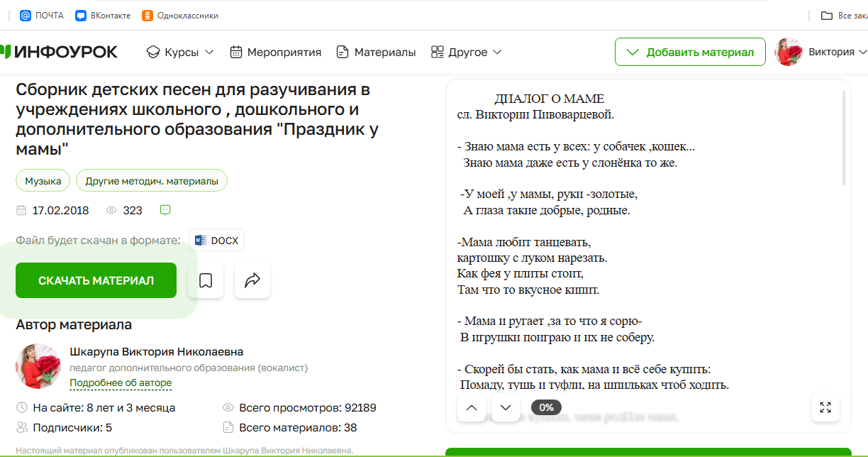Open the Odnoklassniki bookmark
The width and height of the screenshot is (868, 457).
tap(180, 16)
